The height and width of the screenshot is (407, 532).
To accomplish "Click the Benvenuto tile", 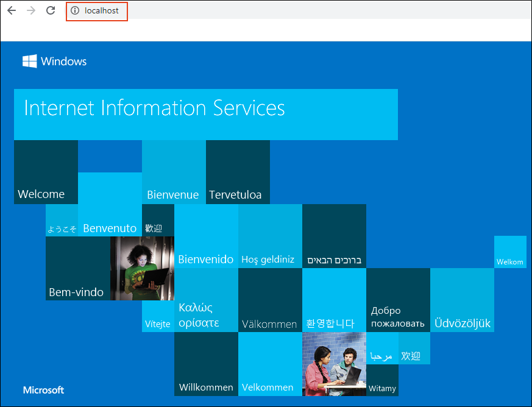I will pos(110,204).
